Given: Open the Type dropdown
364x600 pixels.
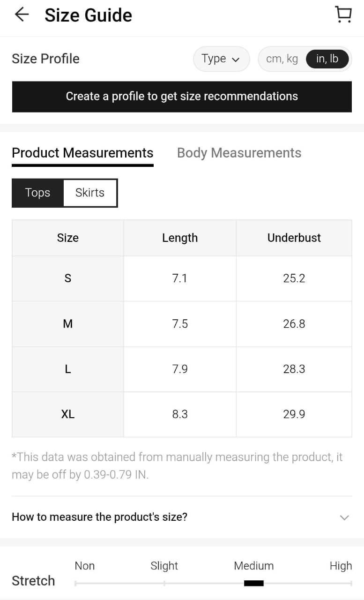Looking at the screenshot, I should pyautogui.click(x=221, y=59).
